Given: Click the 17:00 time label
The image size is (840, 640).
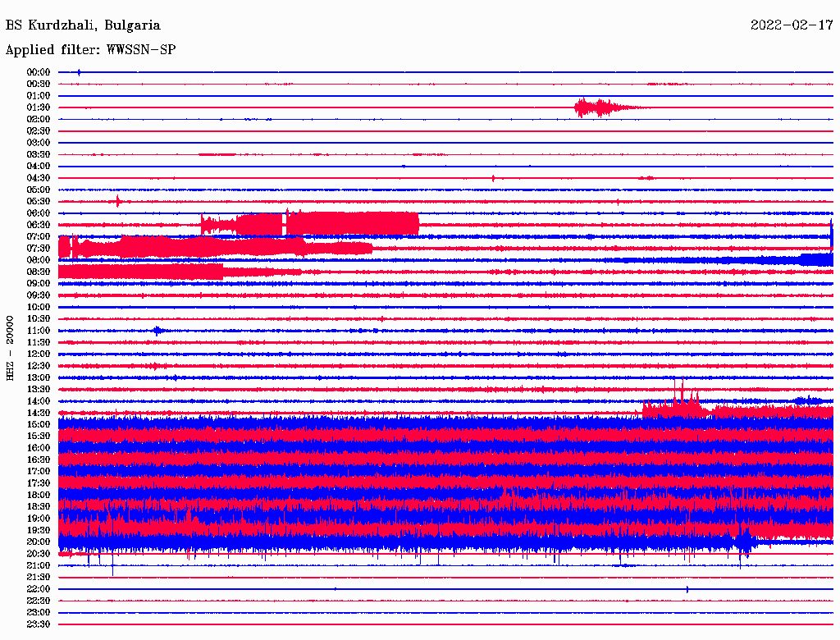Looking at the screenshot, I should [x=39, y=472].
